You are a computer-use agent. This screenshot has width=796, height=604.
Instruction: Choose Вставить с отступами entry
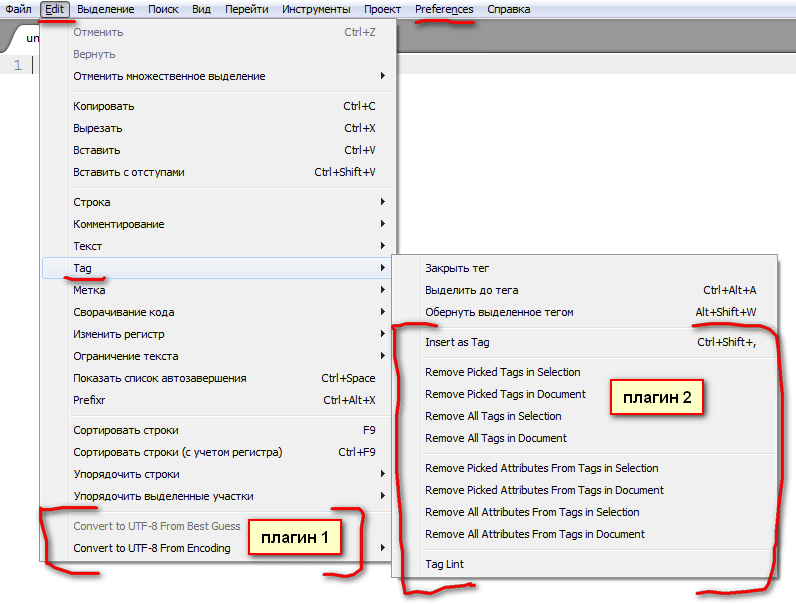pos(217,172)
